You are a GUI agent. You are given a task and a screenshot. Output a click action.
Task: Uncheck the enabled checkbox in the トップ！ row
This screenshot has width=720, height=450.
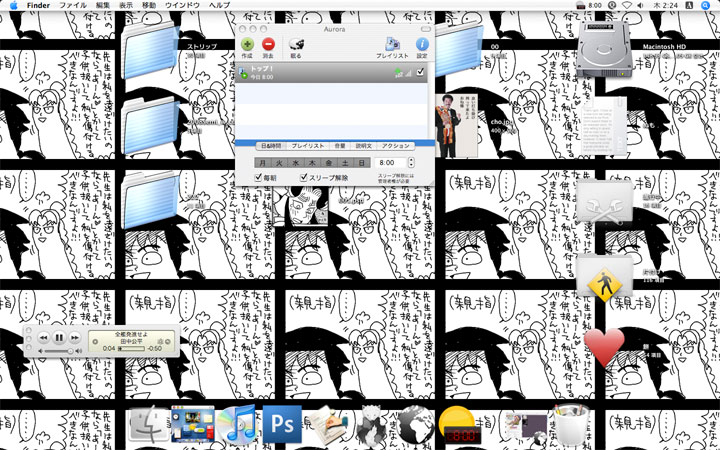(x=420, y=72)
